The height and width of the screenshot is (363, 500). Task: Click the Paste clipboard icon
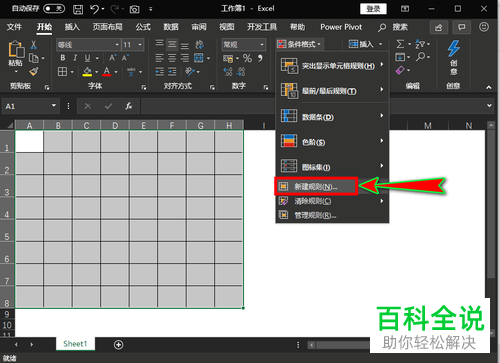coord(16,49)
